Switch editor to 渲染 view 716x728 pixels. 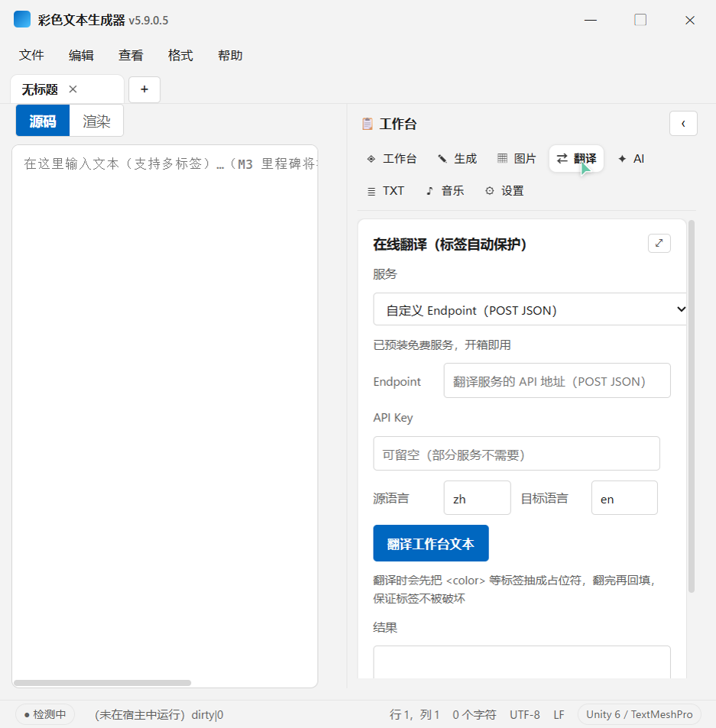pos(96,121)
